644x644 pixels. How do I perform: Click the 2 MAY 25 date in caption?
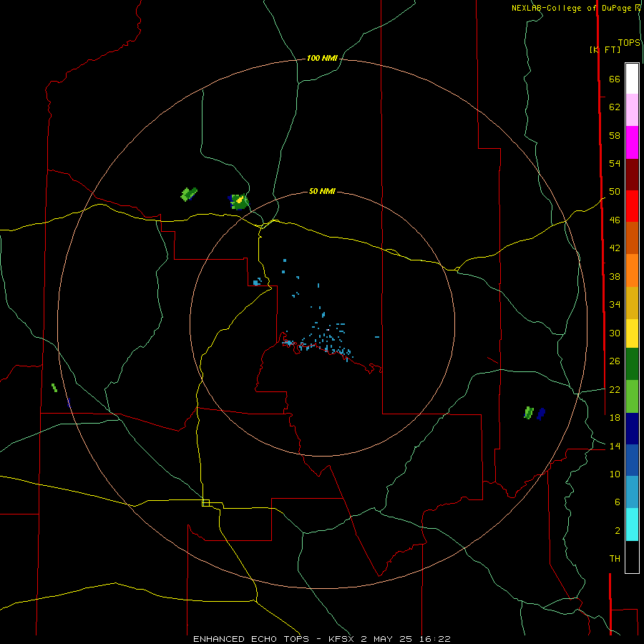388,639
